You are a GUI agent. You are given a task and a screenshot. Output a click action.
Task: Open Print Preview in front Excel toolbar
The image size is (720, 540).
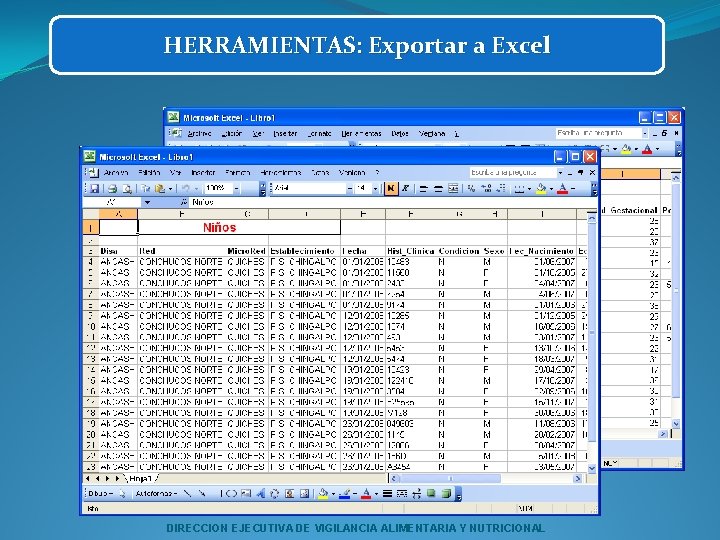(x=127, y=188)
